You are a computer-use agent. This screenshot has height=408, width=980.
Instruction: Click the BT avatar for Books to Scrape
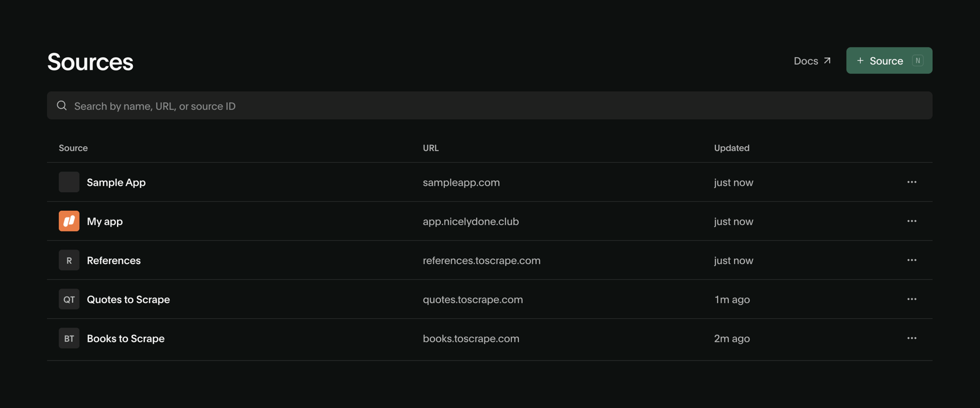click(x=69, y=338)
